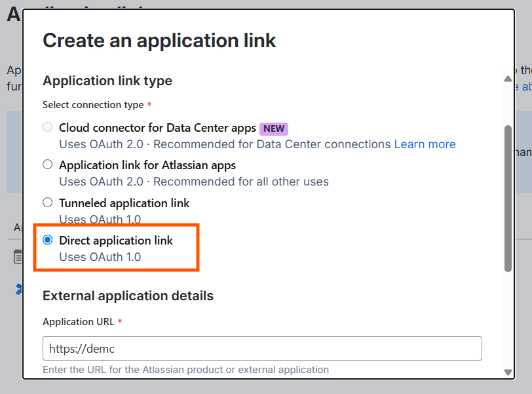The width and height of the screenshot is (532, 394).
Task: Choose the Tunneled application link option
Action: pyautogui.click(x=47, y=203)
